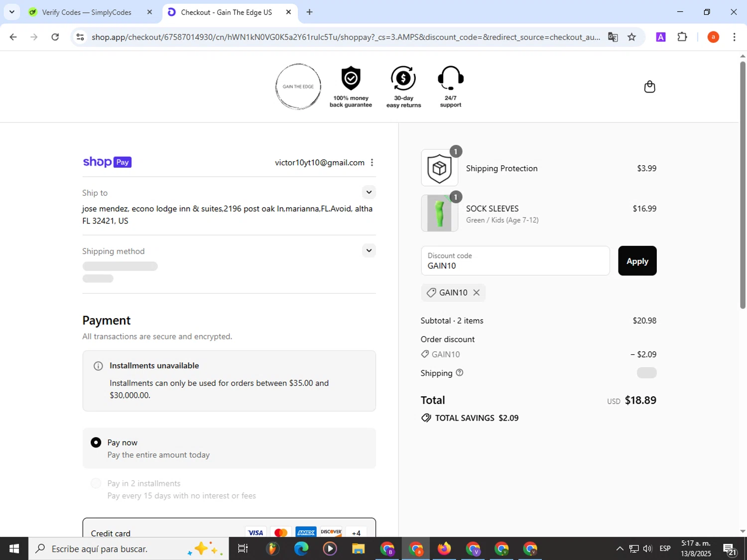The height and width of the screenshot is (560, 747).
Task: Click the Discount code input field
Action: [x=515, y=261]
